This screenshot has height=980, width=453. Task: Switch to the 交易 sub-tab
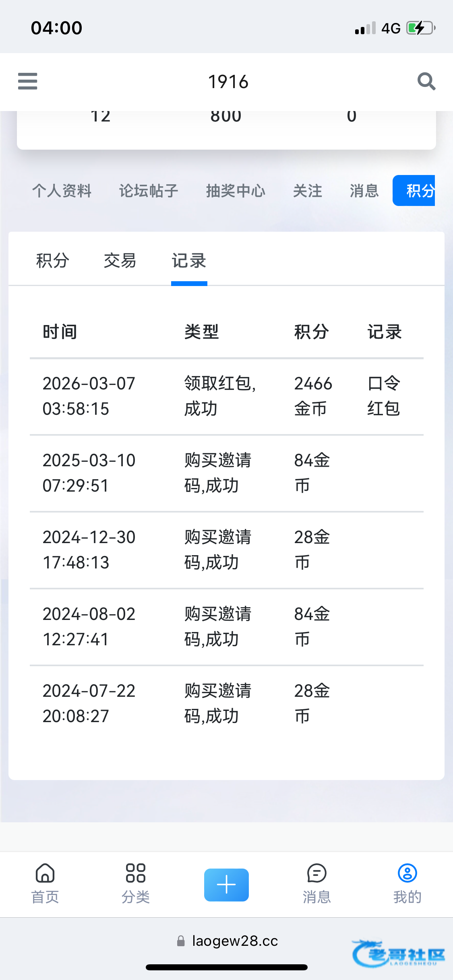(x=120, y=261)
